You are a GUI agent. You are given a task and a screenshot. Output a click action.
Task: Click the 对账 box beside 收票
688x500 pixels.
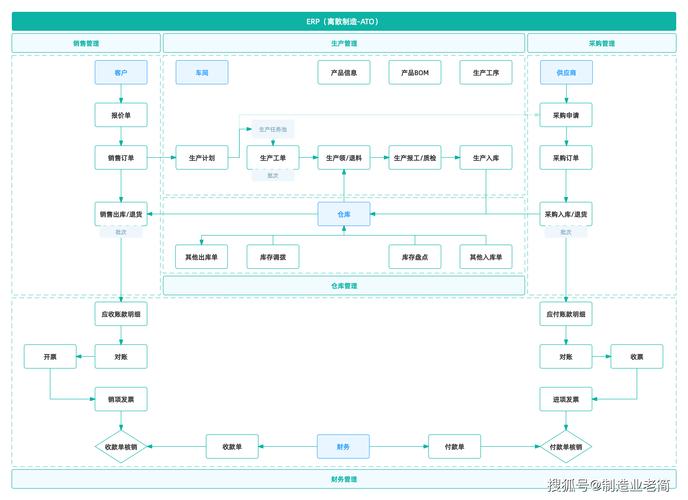566,357
